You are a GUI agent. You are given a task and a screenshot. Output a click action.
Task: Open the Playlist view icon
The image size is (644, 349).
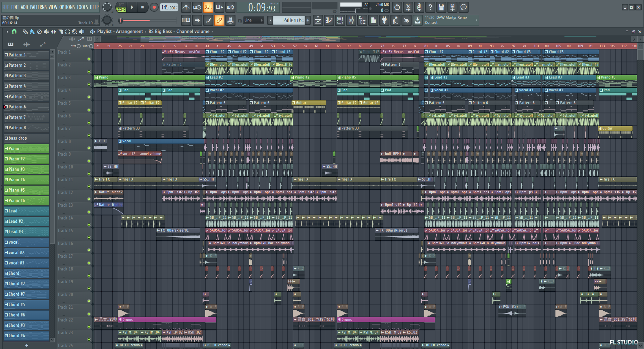pos(318,20)
